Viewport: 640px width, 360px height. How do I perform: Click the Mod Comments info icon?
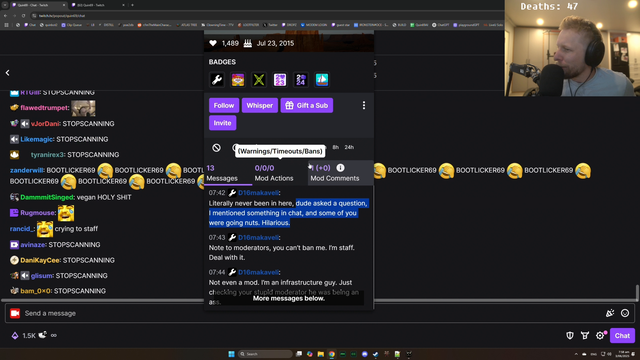(340, 168)
